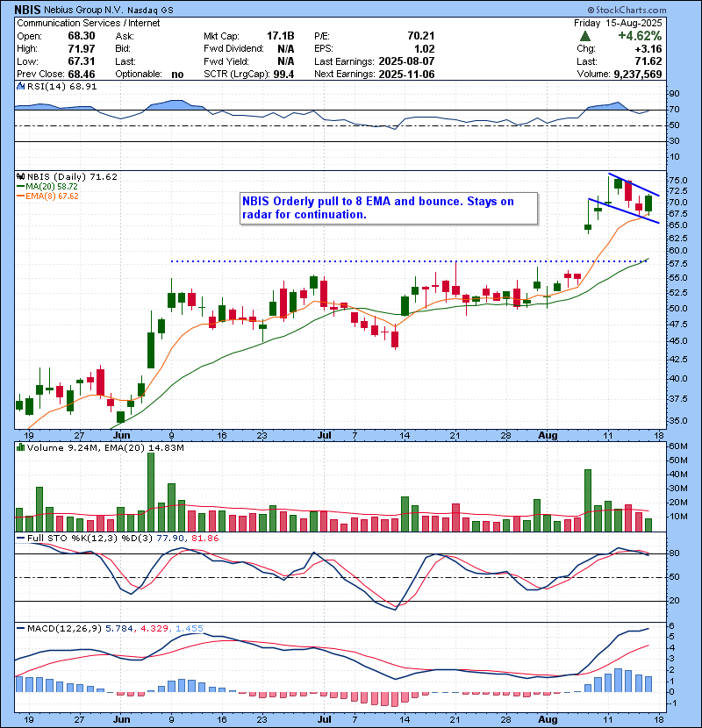Click the Communication Services / Internet sector text
The width and height of the screenshot is (702, 728).
pos(89,23)
